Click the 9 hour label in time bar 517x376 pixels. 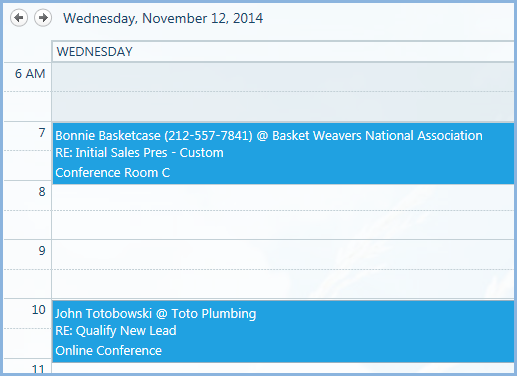tap(42, 251)
